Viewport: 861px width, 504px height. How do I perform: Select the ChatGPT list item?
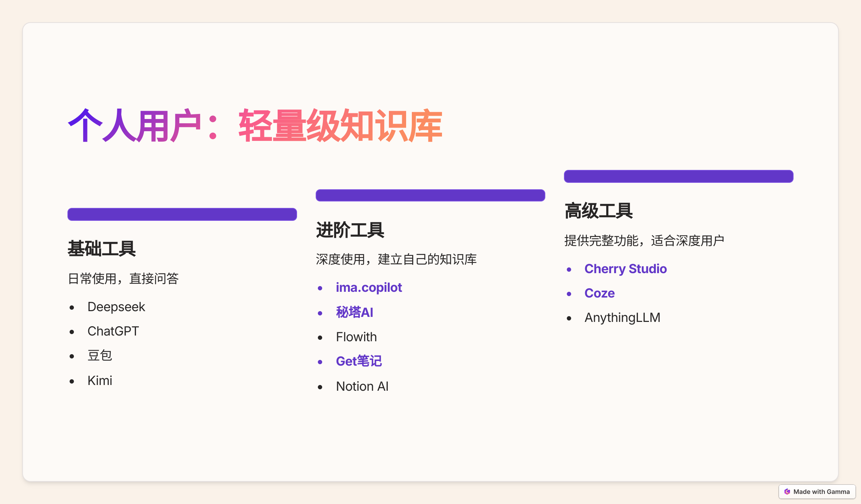click(113, 331)
